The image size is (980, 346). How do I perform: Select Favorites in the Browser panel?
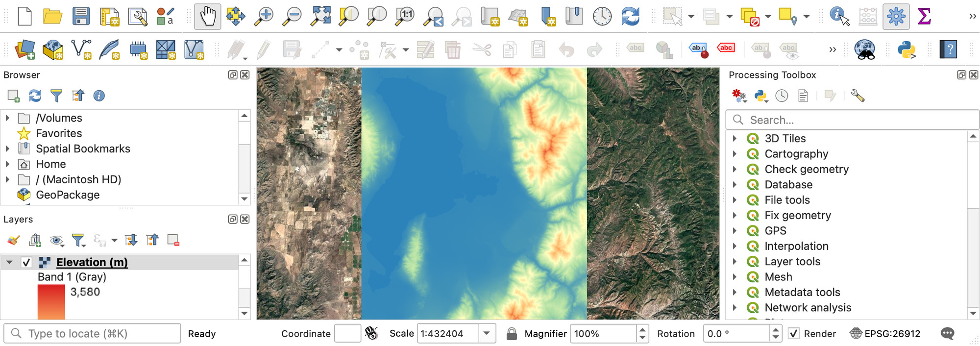(x=59, y=133)
